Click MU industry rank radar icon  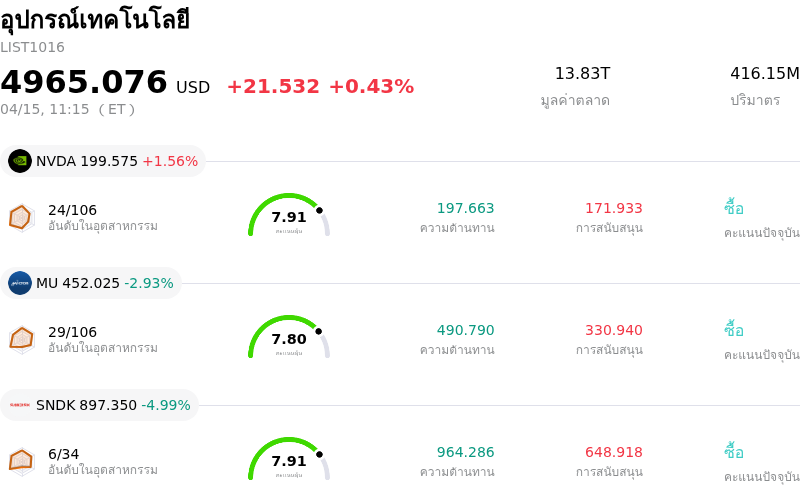(21, 339)
